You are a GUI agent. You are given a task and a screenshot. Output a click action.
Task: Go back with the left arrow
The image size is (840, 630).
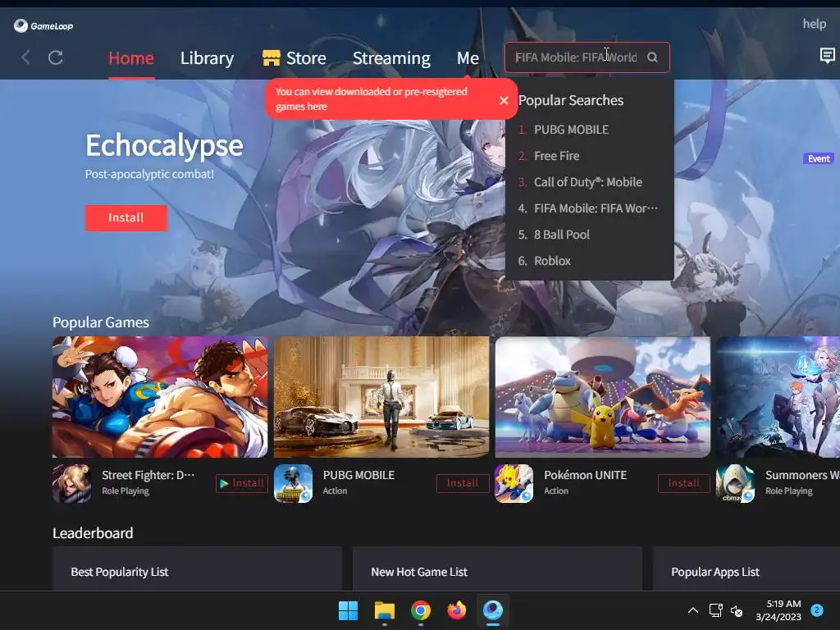click(x=25, y=57)
